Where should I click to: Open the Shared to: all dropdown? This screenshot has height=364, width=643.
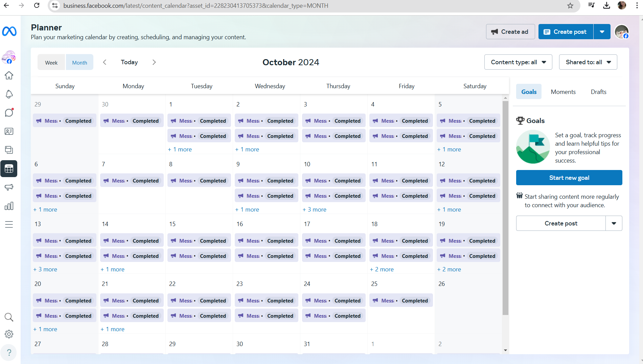point(588,62)
